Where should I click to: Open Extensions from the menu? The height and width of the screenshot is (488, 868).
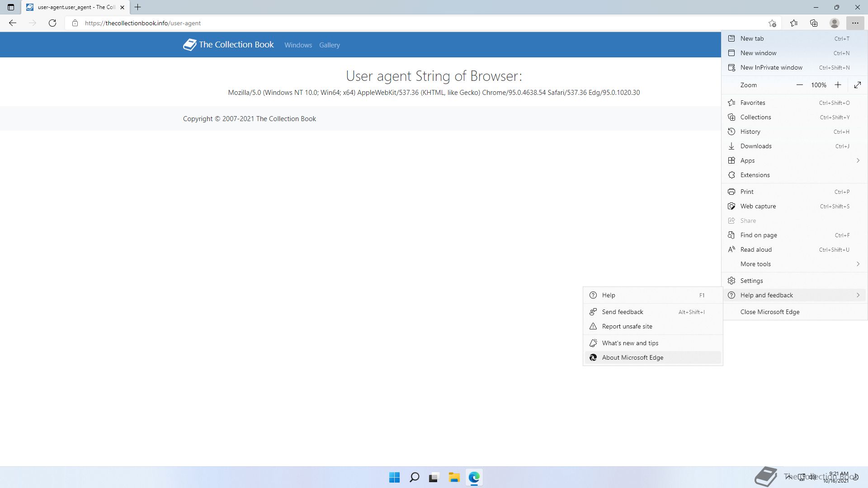point(794,175)
